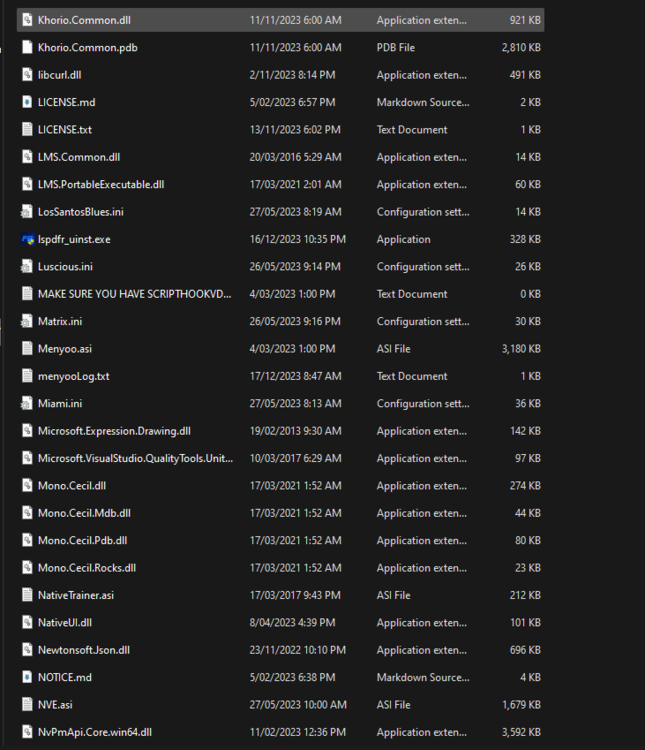Select the file name lspdfr_uinst.exe
645x750 pixels.
click(x=74, y=239)
